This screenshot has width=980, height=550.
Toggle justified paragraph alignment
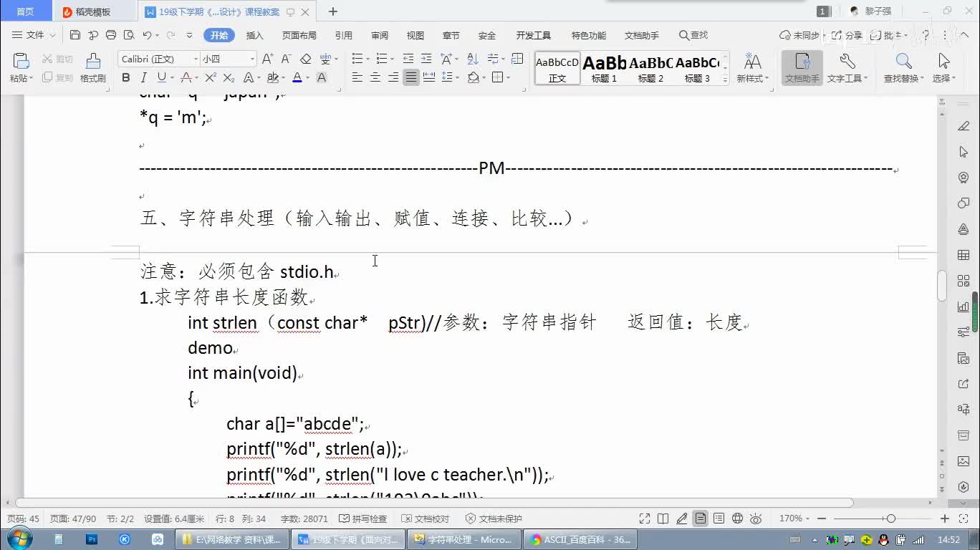coord(410,77)
